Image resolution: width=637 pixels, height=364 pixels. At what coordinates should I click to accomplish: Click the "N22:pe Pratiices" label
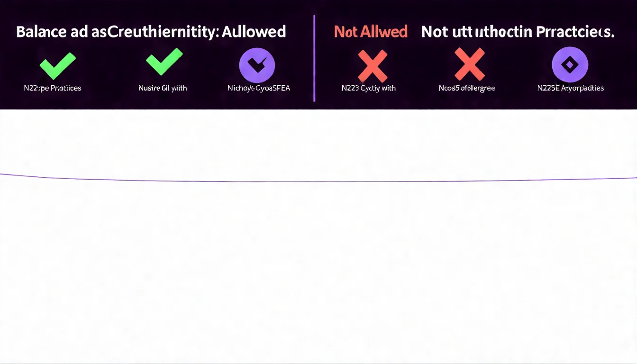click(x=53, y=88)
